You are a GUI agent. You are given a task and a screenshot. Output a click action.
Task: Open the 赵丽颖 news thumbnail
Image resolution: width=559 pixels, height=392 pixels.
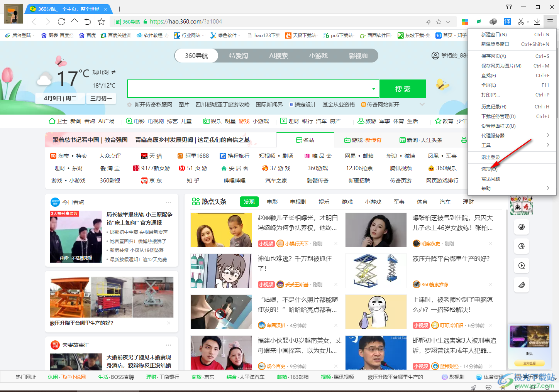221,230
